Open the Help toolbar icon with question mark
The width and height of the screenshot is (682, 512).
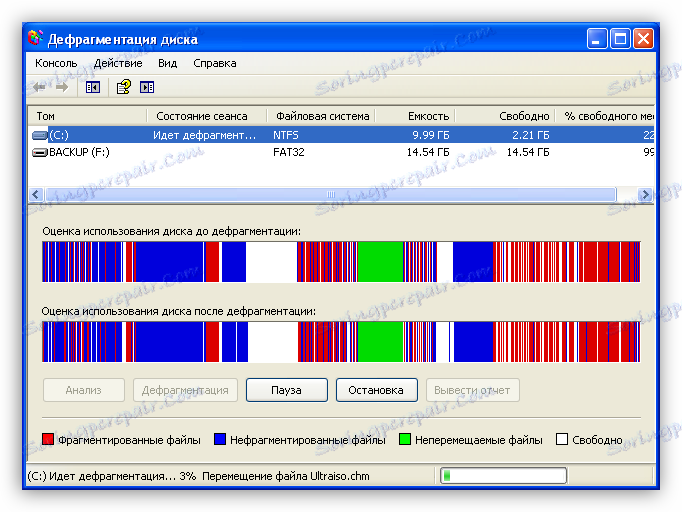tap(124, 87)
